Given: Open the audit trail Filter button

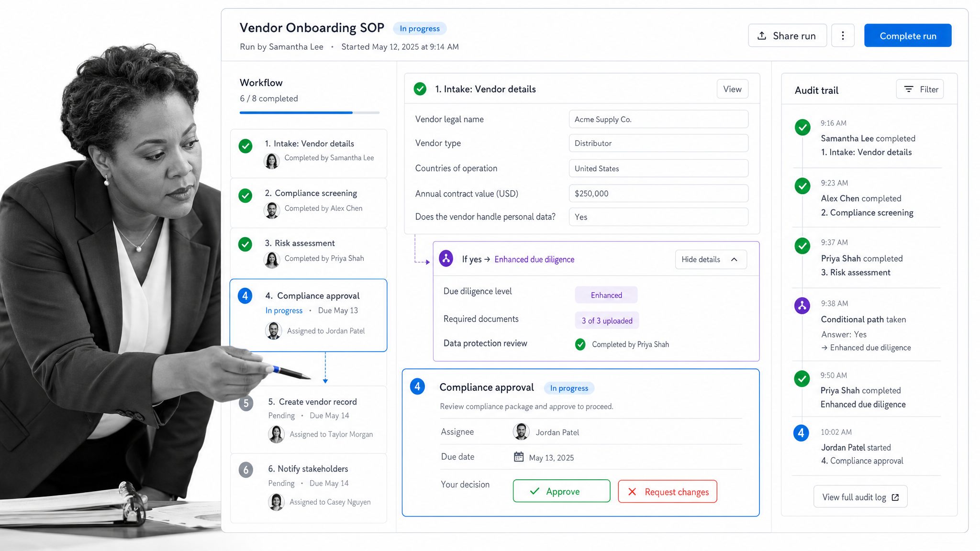Looking at the screenshot, I should (x=920, y=89).
